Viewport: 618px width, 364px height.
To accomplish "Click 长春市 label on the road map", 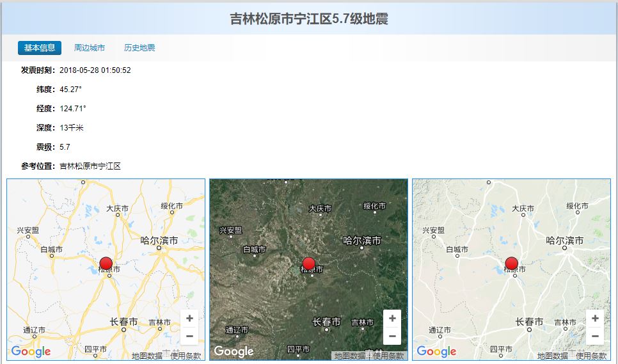I will pos(123,322).
